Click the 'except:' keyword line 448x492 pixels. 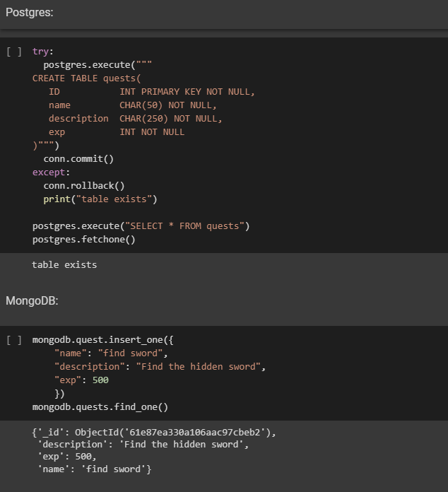pos(51,172)
